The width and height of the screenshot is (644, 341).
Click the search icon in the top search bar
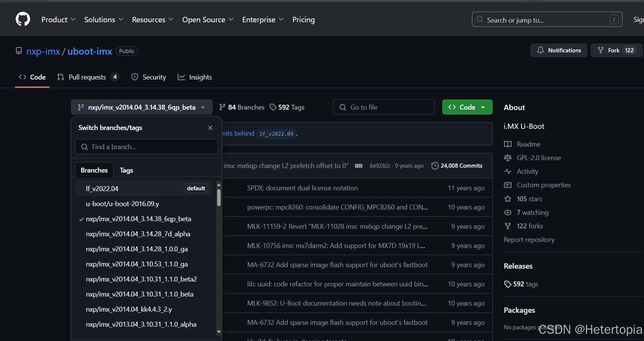pos(480,19)
